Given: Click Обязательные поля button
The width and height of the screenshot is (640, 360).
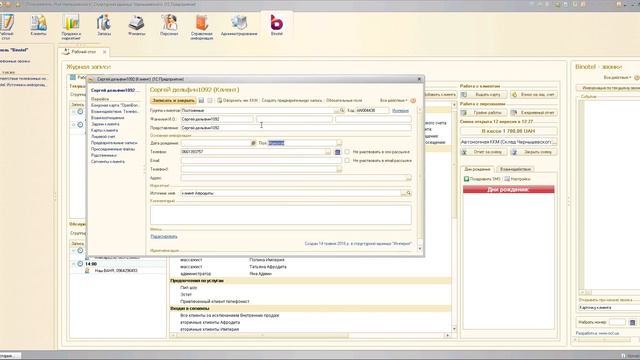Looking at the screenshot, I should 344,100.
